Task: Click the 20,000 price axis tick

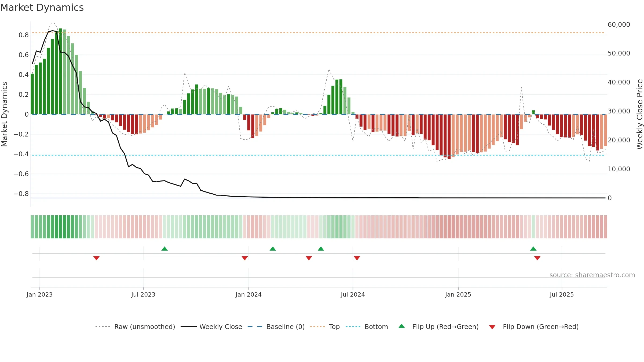Action: pyautogui.click(x=619, y=140)
